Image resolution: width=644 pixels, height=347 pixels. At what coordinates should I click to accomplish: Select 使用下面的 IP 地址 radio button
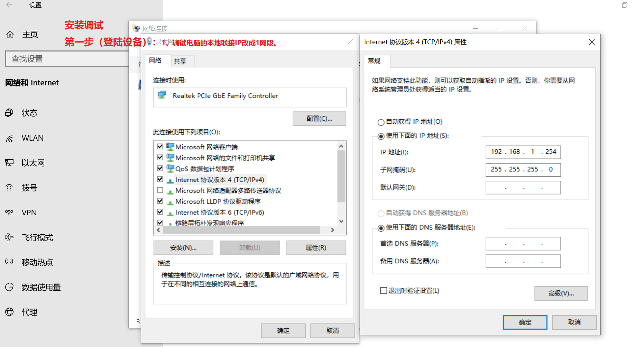tap(381, 136)
